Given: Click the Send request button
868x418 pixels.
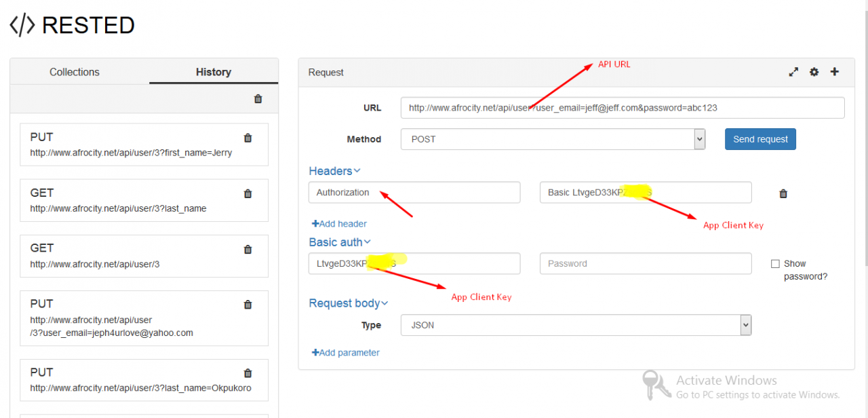Looking at the screenshot, I should pos(760,139).
